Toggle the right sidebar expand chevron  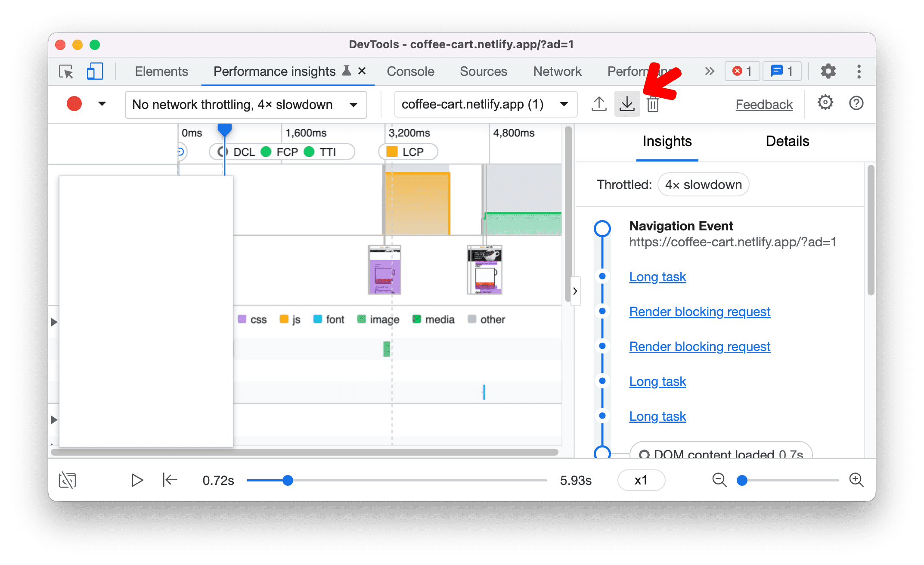click(576, 292)
